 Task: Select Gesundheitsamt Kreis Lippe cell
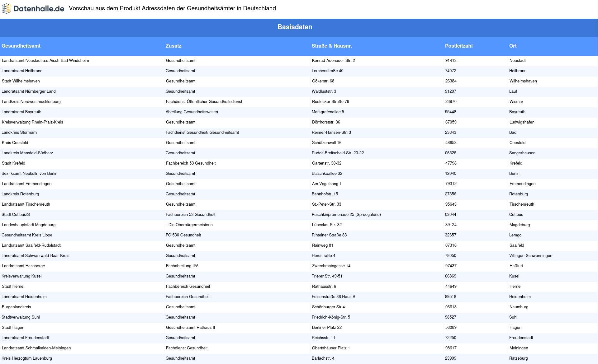tap(27, 235)
